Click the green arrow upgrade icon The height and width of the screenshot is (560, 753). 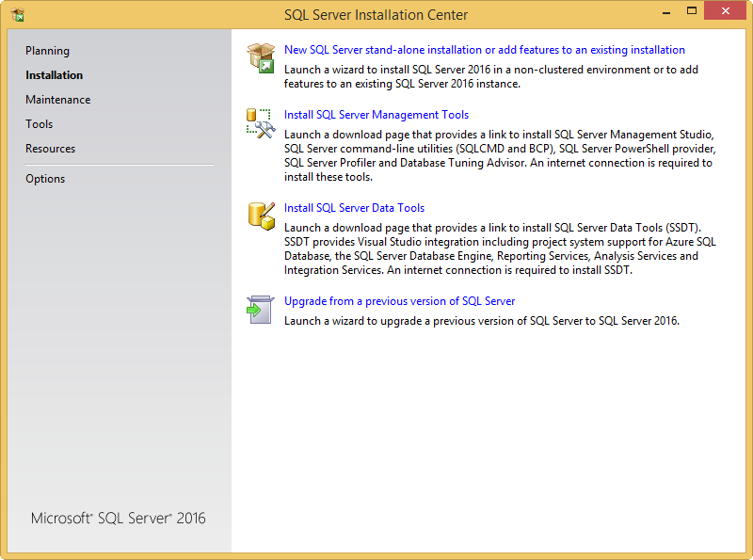point(260,309)
